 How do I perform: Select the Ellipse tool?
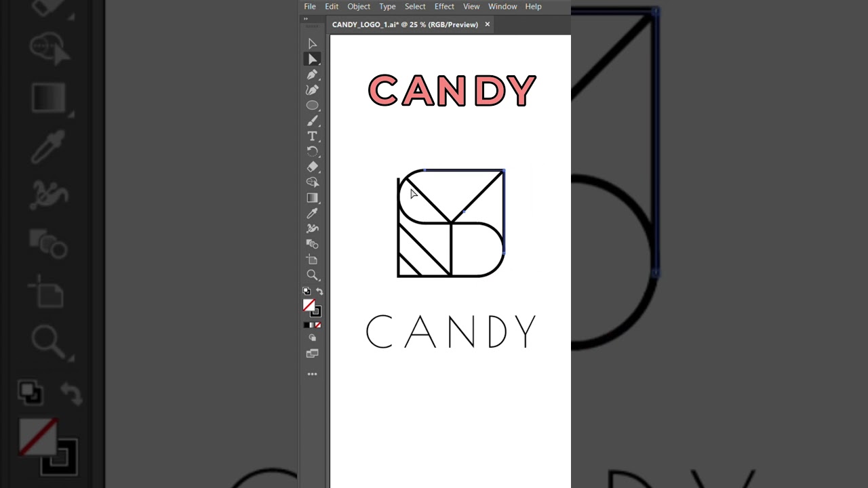pyautogui.click(x=312, y=106)
